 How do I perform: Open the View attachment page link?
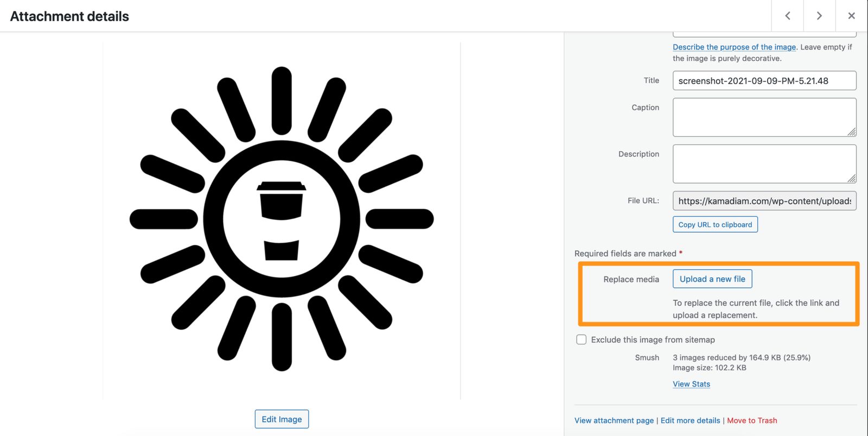[x=614, y=420]
